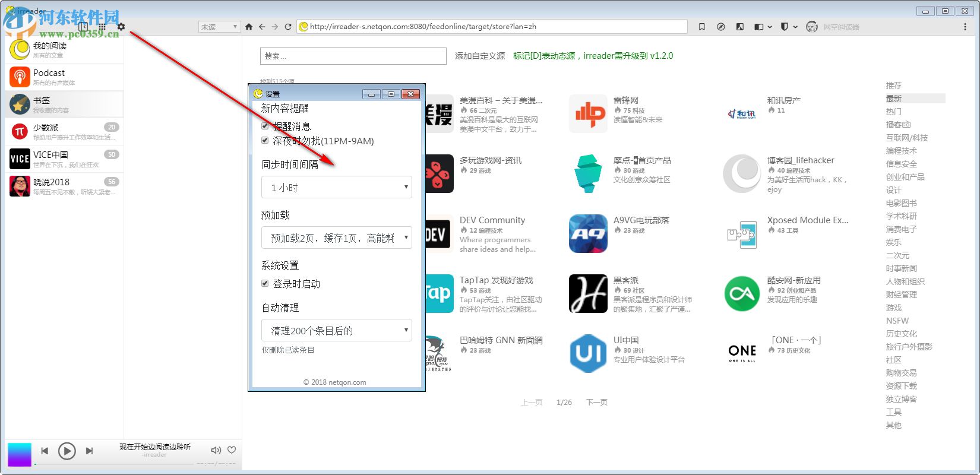
Task: Open the 雷锋网 source icon
Action: [588, 113]
